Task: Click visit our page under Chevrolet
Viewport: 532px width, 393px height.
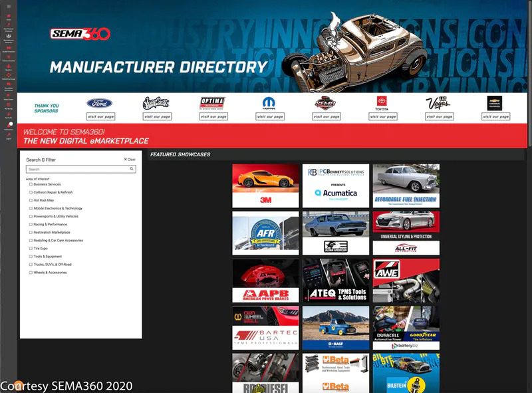Action: pos(495,116)
